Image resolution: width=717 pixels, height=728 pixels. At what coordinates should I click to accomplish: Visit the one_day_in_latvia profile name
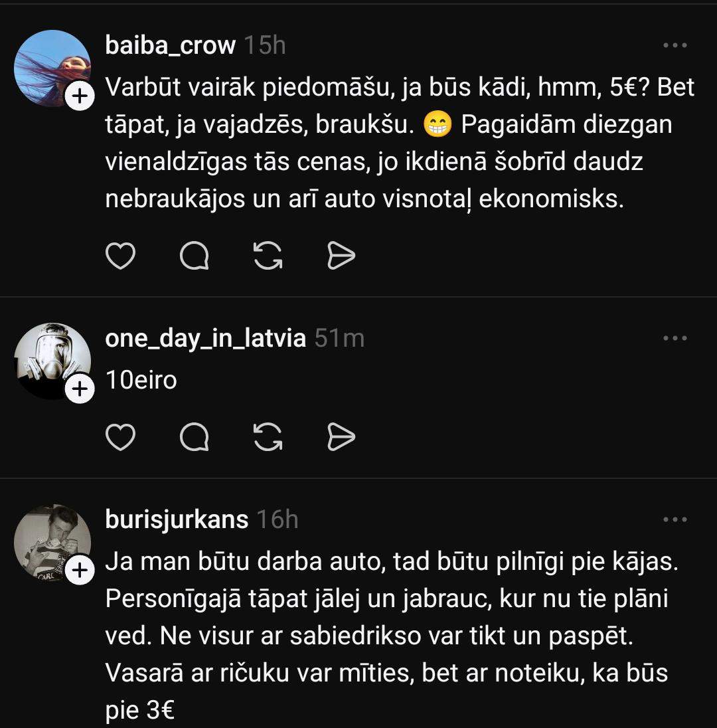(x=205, y=339)
